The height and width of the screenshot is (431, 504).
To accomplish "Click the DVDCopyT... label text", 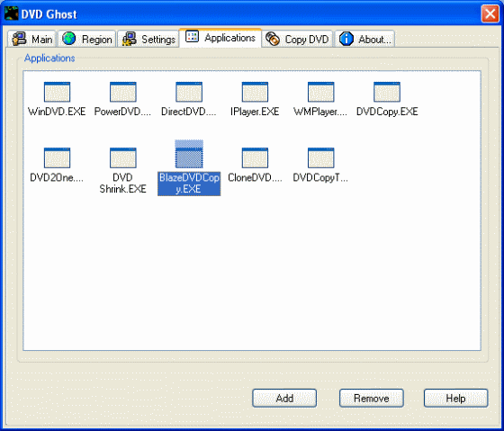I will (320, 177).
